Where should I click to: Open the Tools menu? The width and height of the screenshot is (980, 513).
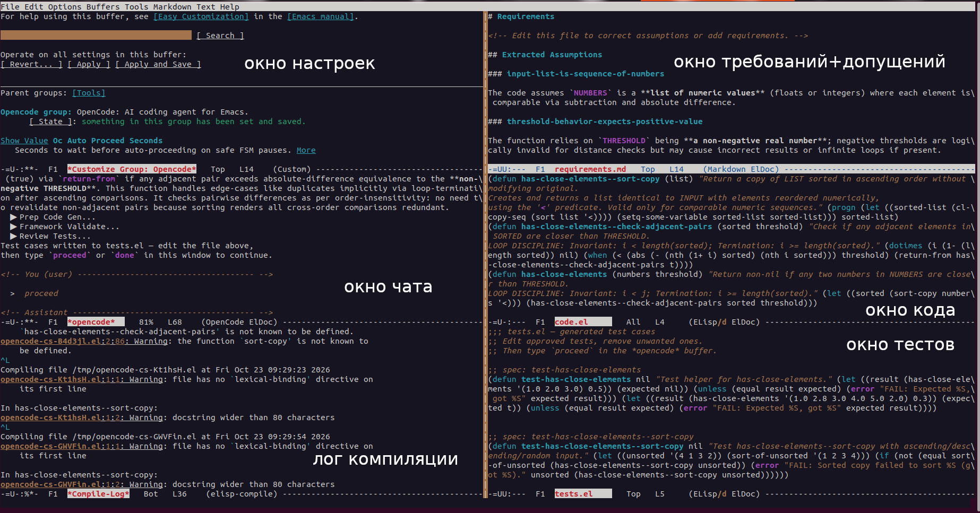click(x=136, y=7)
